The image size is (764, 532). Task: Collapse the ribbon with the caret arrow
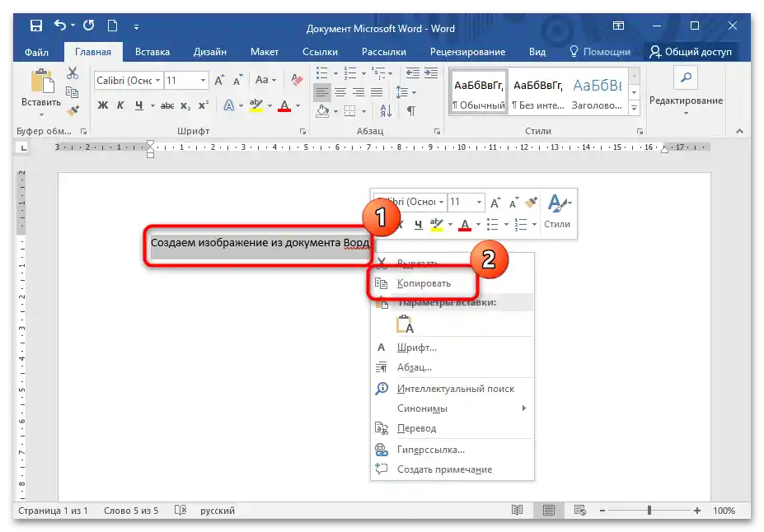tap(739, 131)
